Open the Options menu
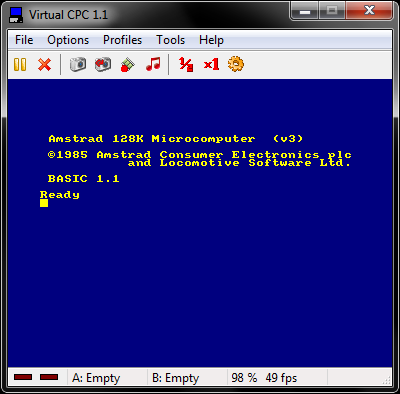400x394 pixels. (x=68, y=40)
